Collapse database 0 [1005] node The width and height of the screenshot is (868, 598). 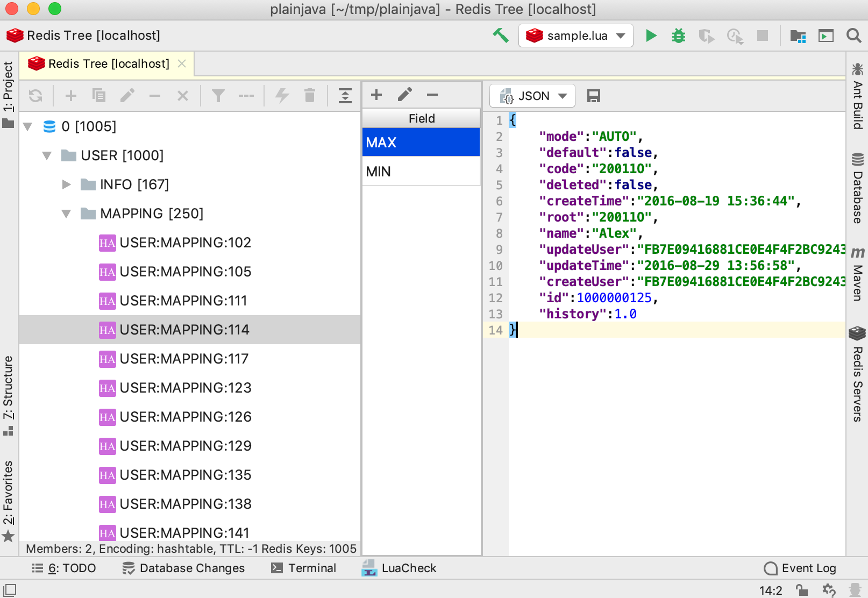[x=28, y=127]
